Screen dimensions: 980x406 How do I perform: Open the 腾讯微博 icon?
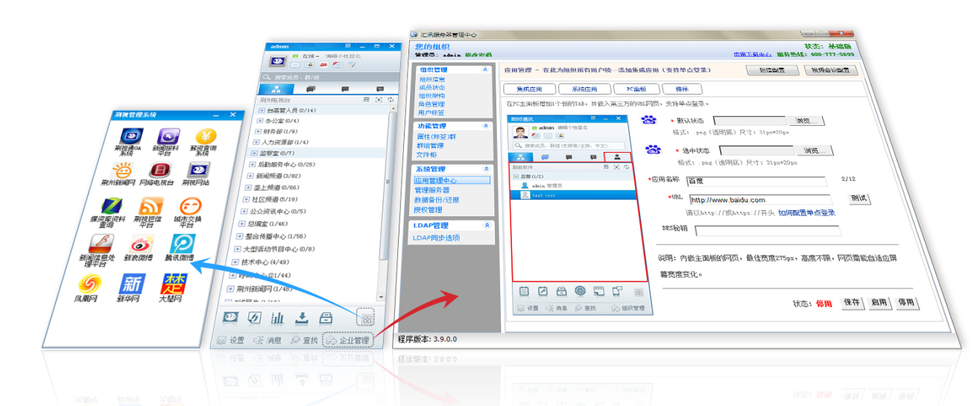tap(181, 244)
